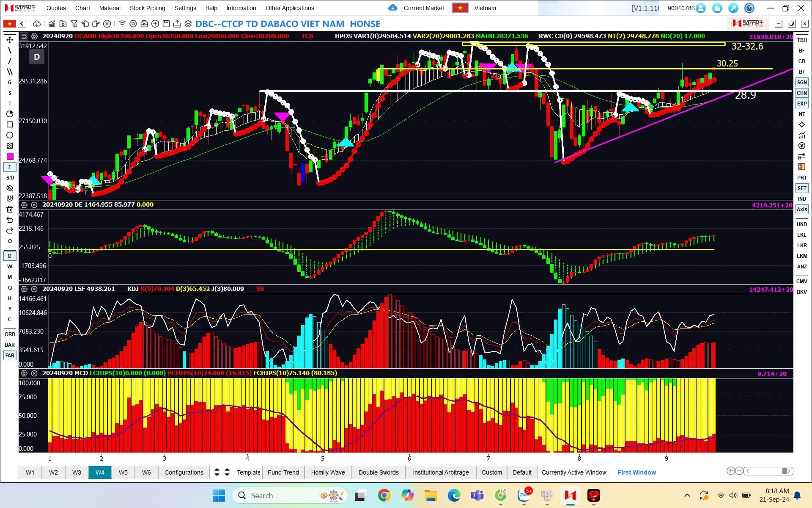The width and height of the screenshot is (812, 508).
Task: Undo last drawing action
Action: point(10,220)
